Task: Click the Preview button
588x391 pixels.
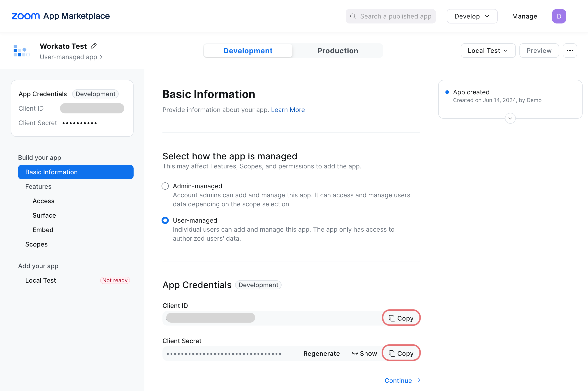Action: coord(539,50)
